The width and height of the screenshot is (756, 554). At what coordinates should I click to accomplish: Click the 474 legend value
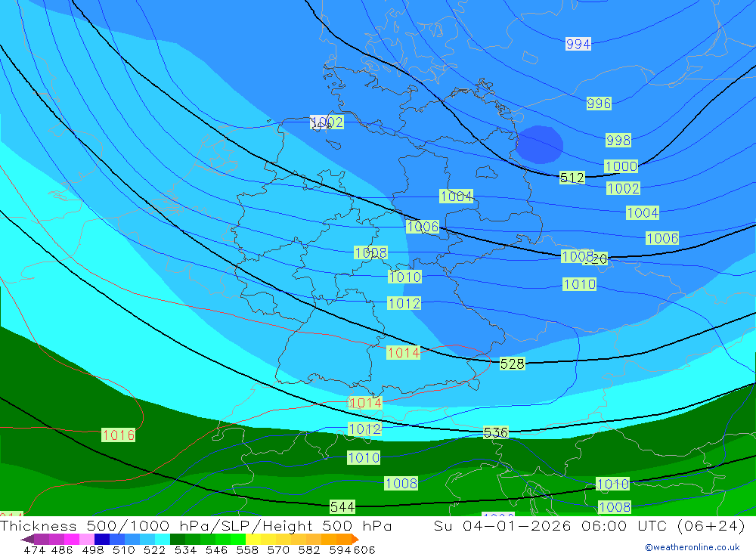click(x=36, y=549)
